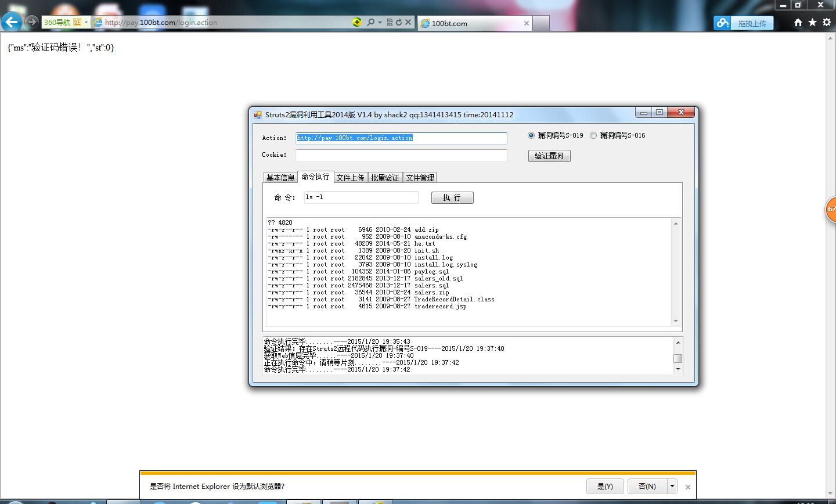Click the Struts2 tool window title icon
The height and width of the screenshot is (504, 836).
pos(258,114)
